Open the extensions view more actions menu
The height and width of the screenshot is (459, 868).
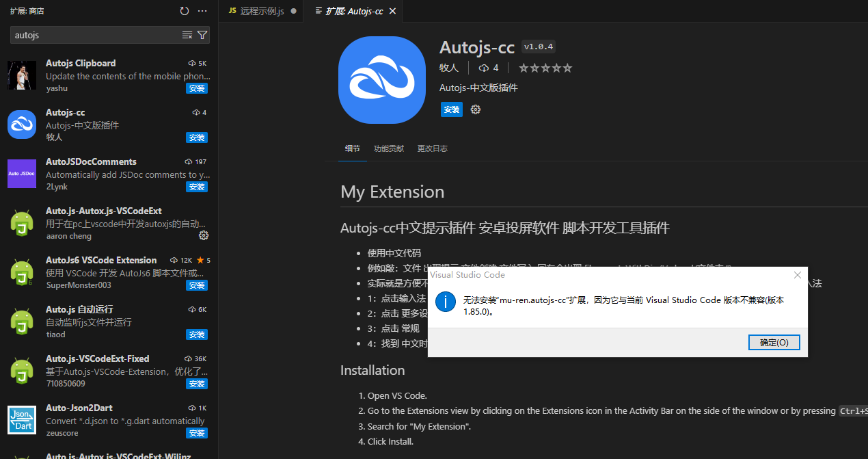[202, 11]
